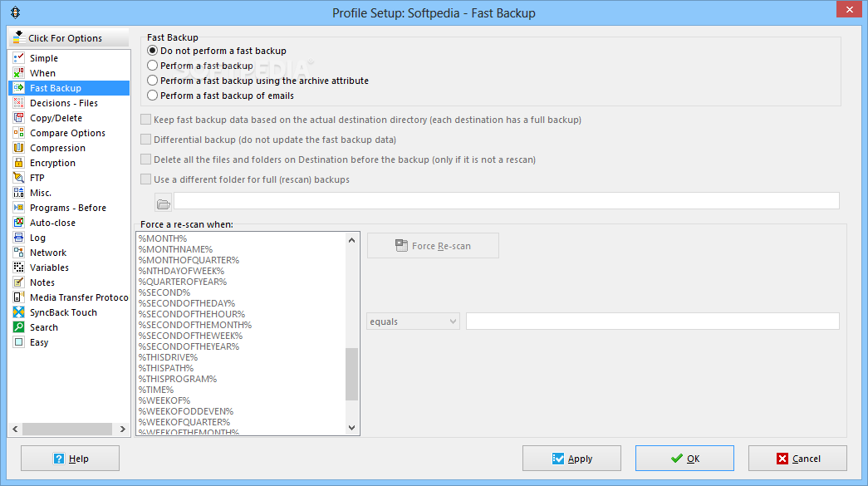Click the Apply button

[571, 459]
